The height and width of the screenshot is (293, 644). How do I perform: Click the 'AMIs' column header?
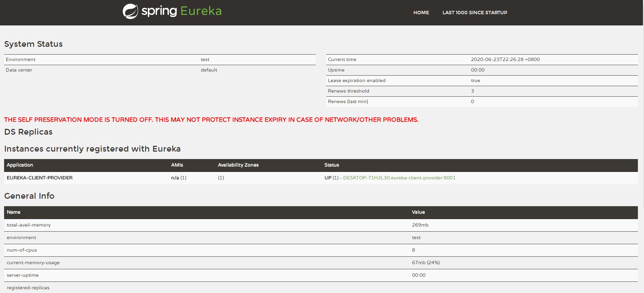tap(177, 165)
